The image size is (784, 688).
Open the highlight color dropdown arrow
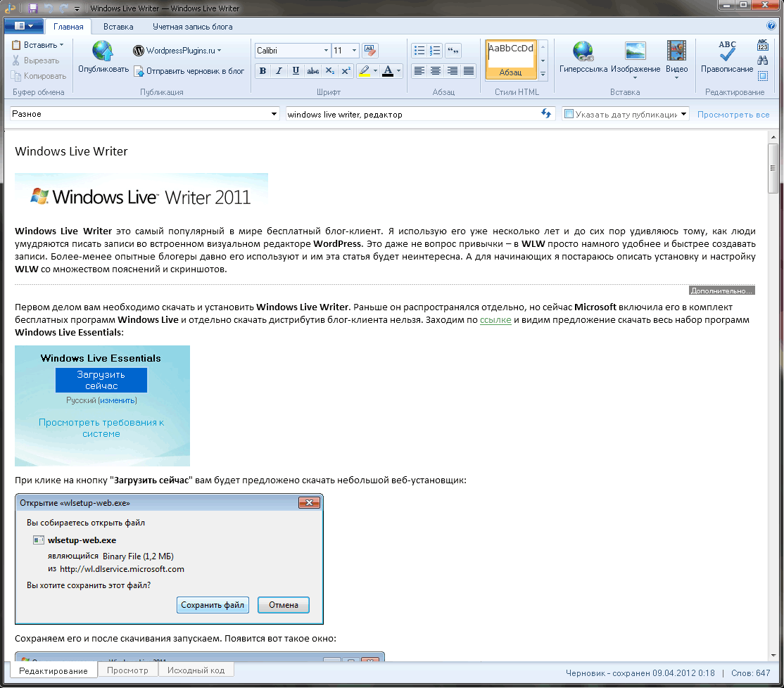pyautogui.click(x=376, y=71)
